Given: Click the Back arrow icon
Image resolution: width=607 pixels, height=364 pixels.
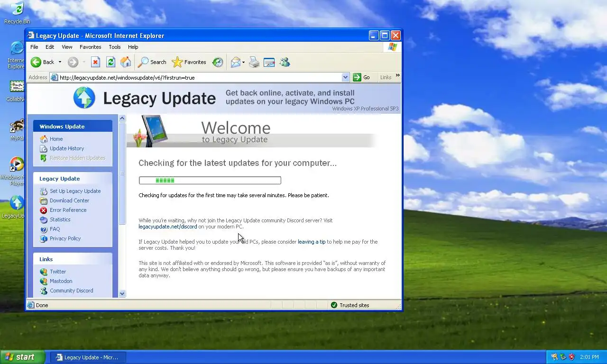Looking at the screenshot, I should (x=36, y=62).
